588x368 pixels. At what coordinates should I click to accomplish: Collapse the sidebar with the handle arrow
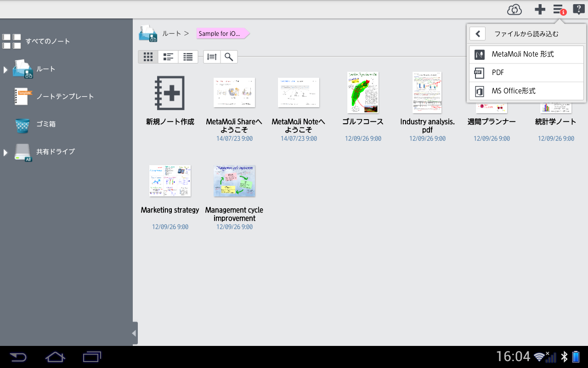tap(135, 333)
